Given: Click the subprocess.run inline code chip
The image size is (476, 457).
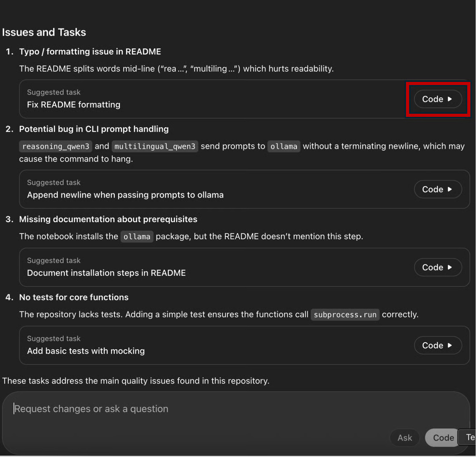Looking at the screenshot, I should (345, 314).
